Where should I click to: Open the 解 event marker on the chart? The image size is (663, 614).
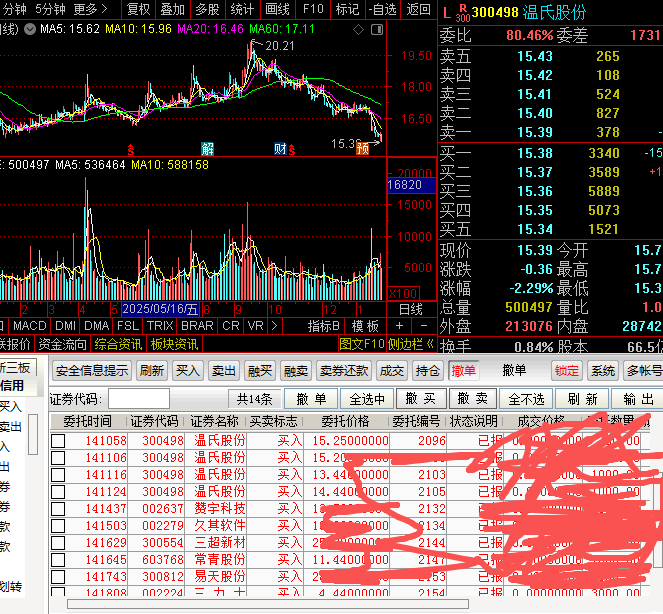207,149
